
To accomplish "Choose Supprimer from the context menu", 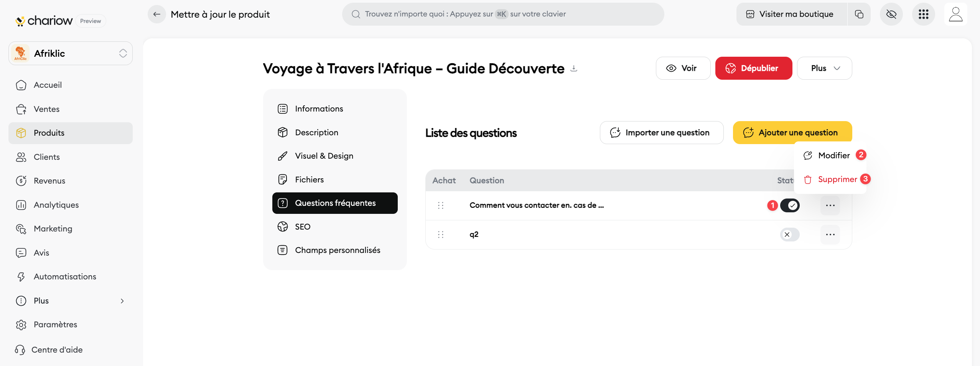I will [837, 179].
